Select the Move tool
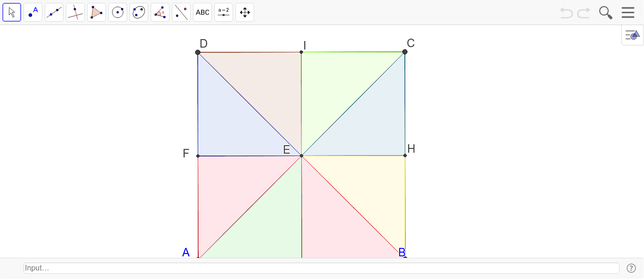 click(12, 12)
